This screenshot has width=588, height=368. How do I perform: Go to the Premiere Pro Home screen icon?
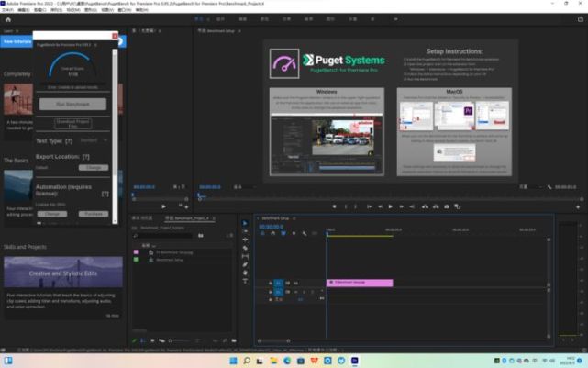point(8,19)
